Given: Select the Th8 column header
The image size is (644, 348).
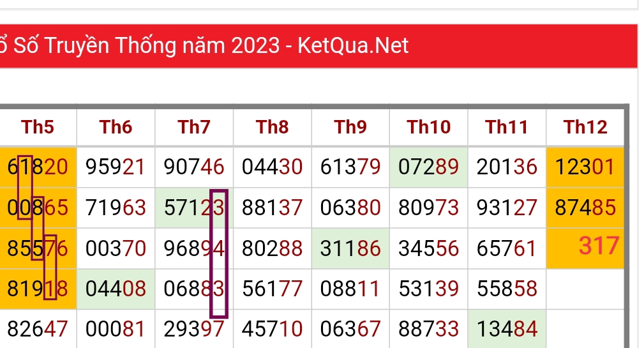Looking at the screenshot, I should pyautogui.click(x=273, y=127).
